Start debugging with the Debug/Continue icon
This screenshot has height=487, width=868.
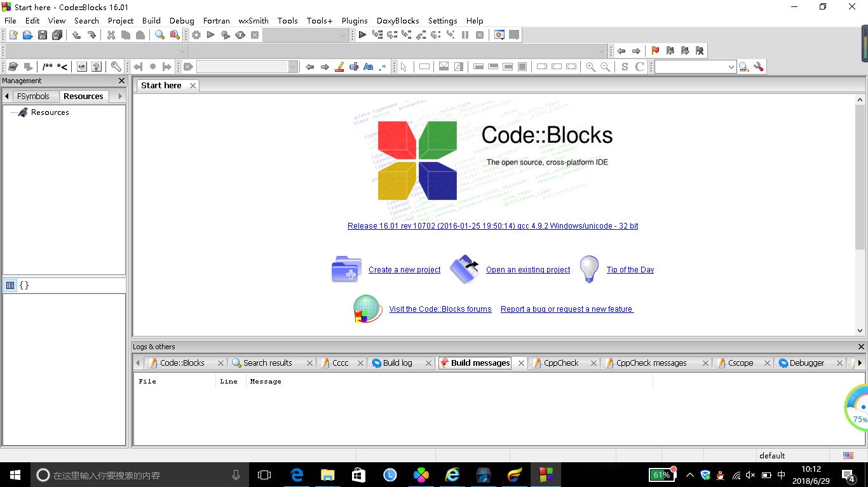pos(362,35)
